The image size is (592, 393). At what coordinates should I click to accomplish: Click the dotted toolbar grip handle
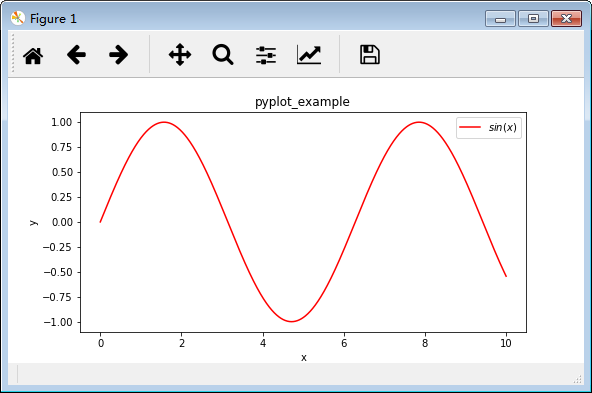[12, 53]
